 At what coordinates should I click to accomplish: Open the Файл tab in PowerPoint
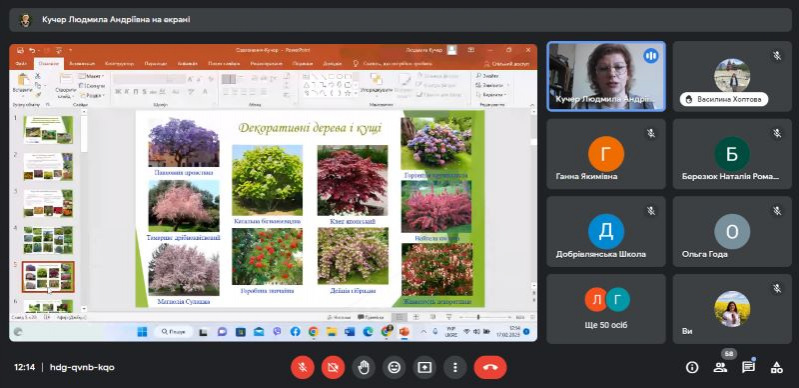(21, 64)
